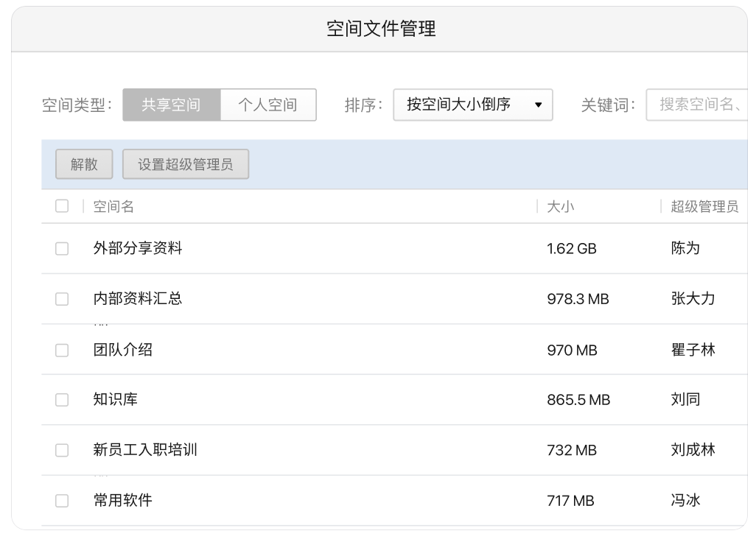Click administrator name 瞿子林
The image size is (756, 542).
(693, 350)
